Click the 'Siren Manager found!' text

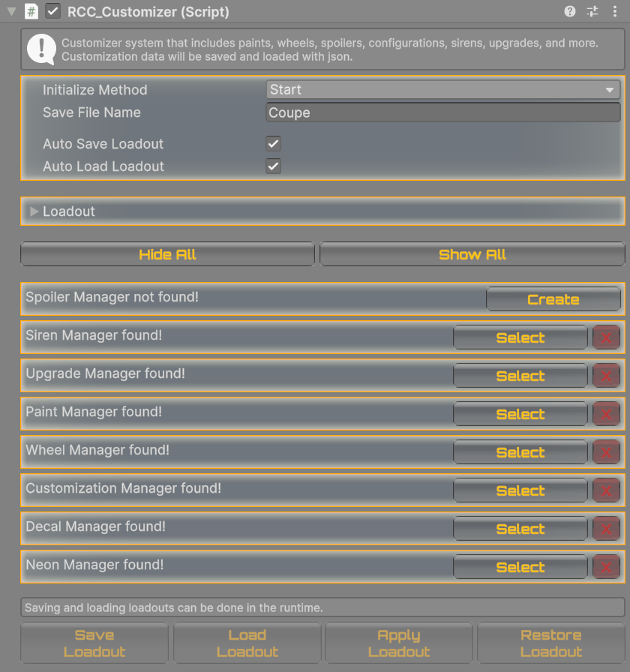click(x=94, y=334)
